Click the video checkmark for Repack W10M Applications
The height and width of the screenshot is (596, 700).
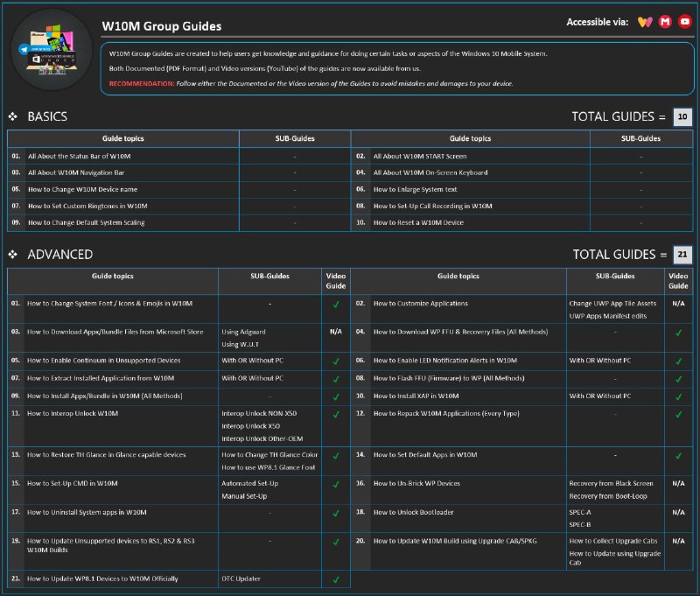tap(679, 414)
